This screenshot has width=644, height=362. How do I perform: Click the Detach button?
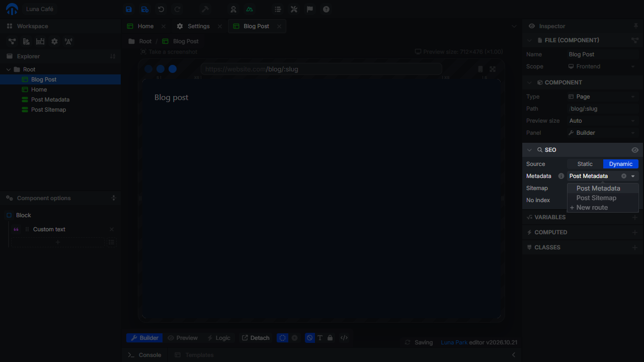[256, 338]
